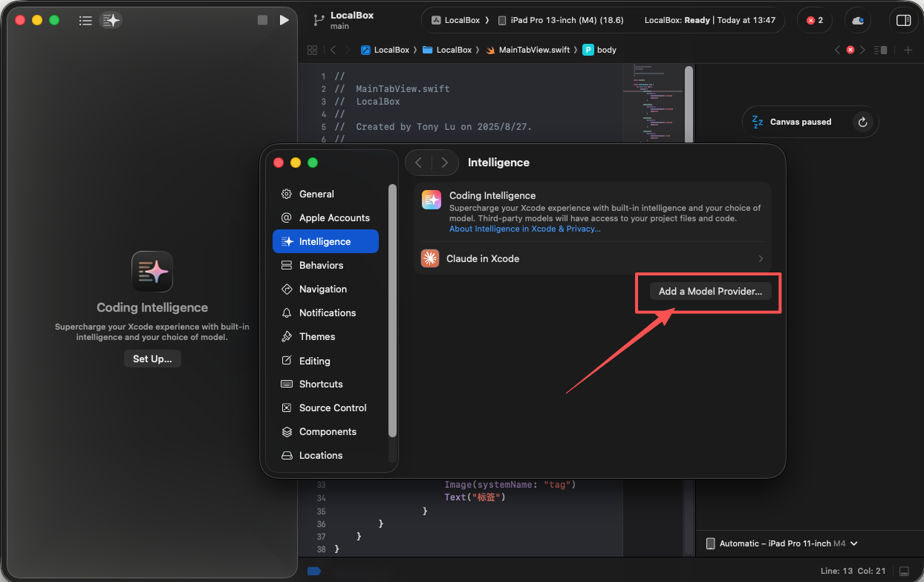The height and width of the screenshot is (582, 924).
Task: Click the settings sidebar scrollbar
Action: (393, 312)
